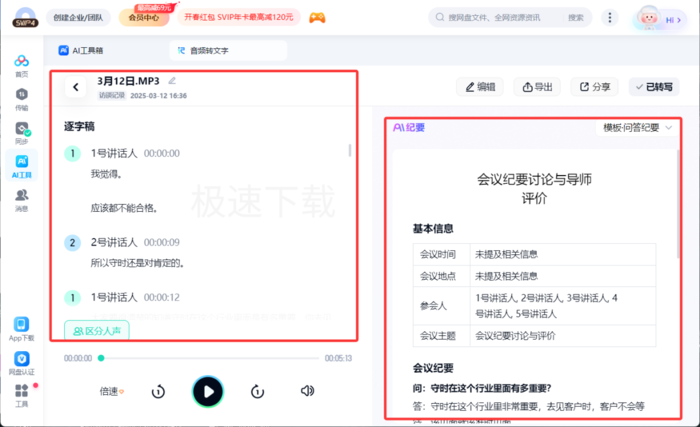Click the 搜索 button in search bar
The width and height of the screenshot is (700, 427).
(x=575, y=17)
